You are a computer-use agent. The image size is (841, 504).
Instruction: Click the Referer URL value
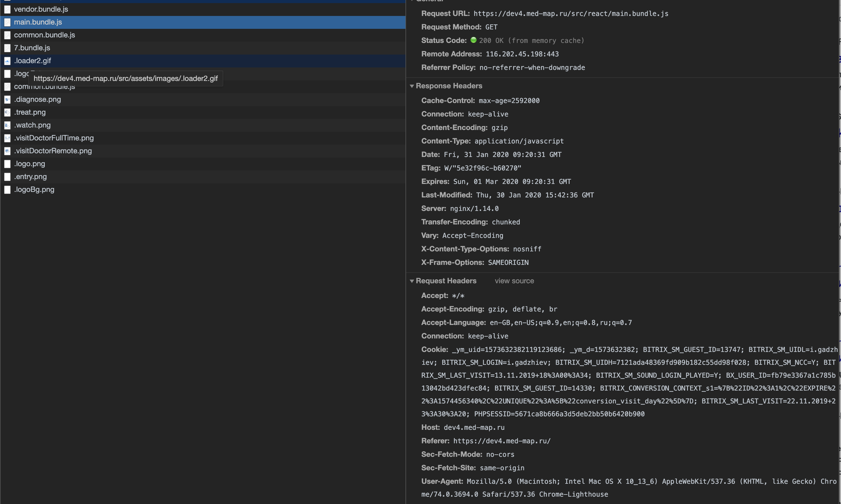pos(502,441)
